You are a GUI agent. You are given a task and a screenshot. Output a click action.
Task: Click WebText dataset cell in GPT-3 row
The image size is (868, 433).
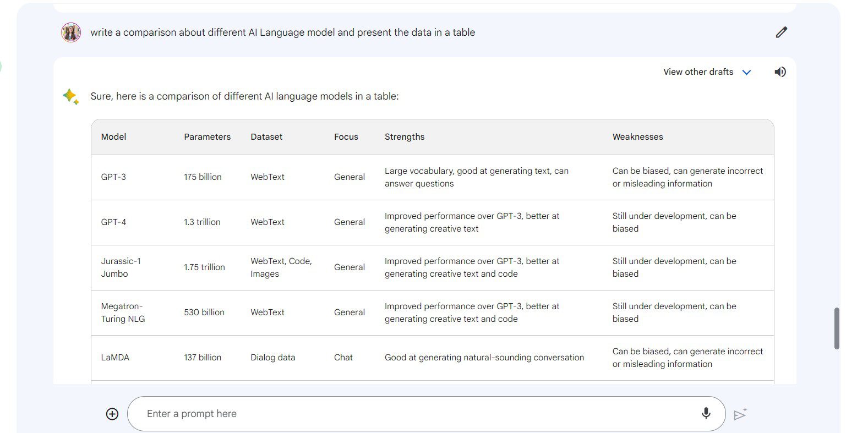pyautogui.click(x=268, y=177)
